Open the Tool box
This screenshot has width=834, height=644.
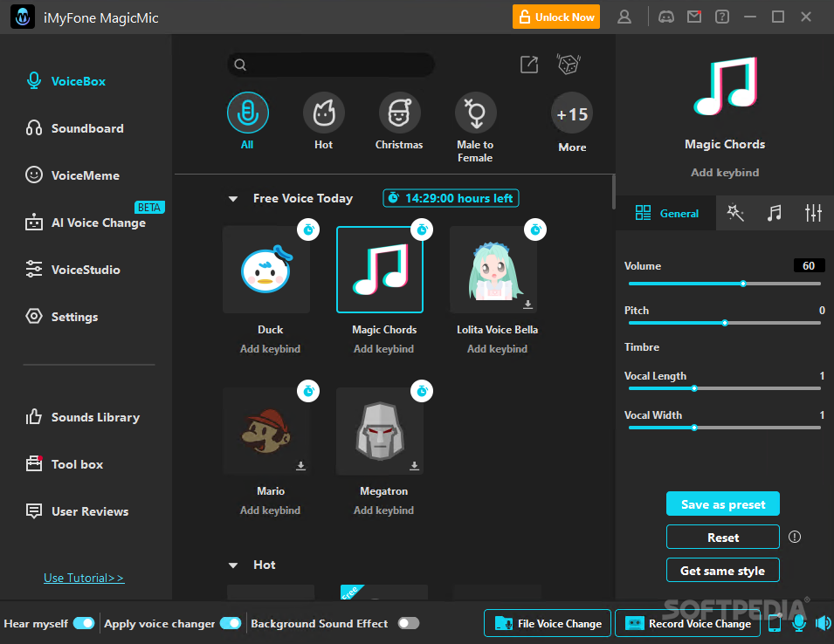[x=65, y=464]
